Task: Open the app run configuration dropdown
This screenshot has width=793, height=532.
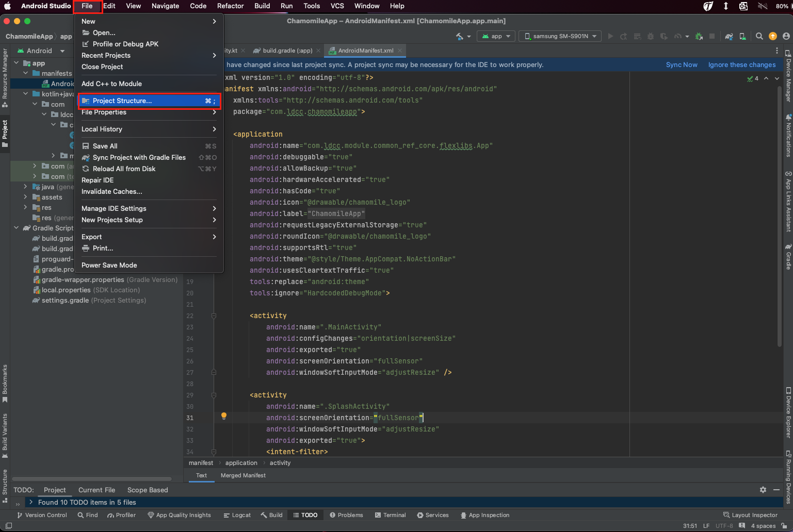Action: tap(496, 36)
